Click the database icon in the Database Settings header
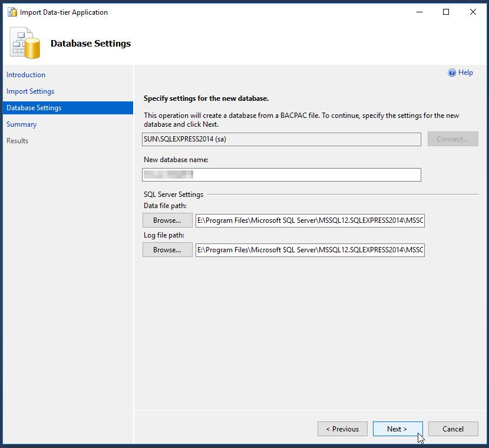489x448 pixels. click(x=24, y=42)
